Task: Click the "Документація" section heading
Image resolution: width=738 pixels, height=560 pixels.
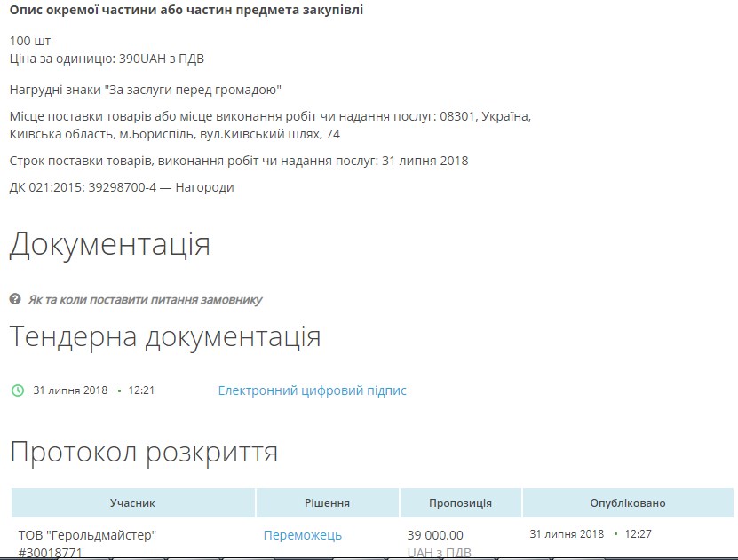Action: (x=109, y=243)
